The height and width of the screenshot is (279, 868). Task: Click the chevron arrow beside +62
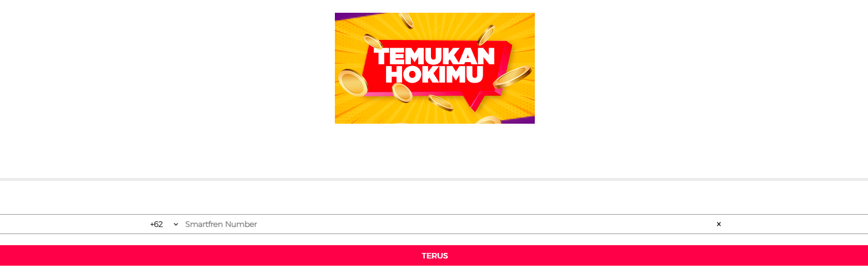(176, 224)
